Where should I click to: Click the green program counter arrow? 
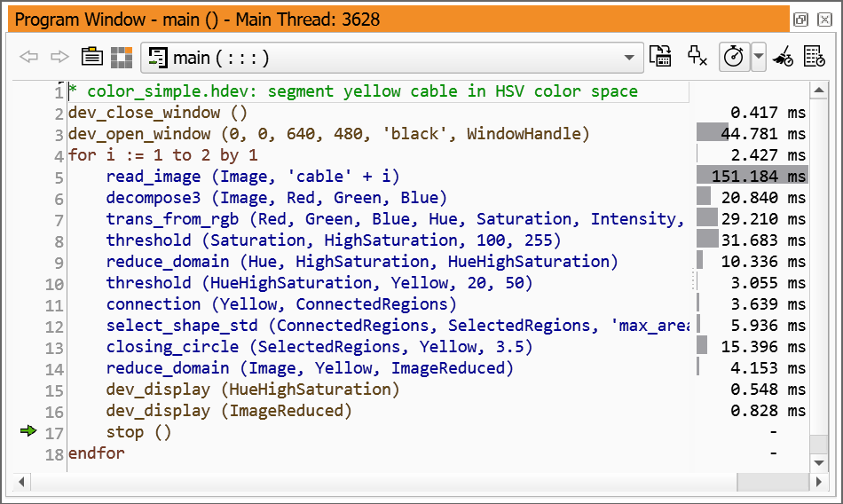coord(28,431)
